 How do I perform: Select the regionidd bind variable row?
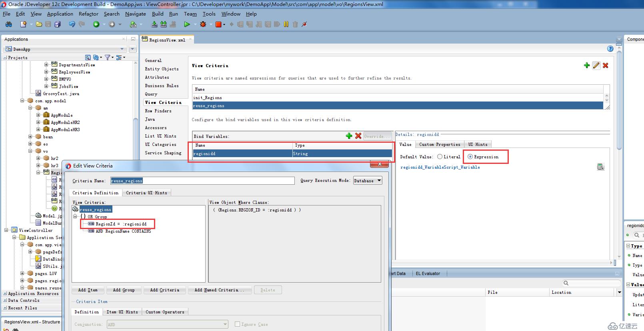(292, 154)
